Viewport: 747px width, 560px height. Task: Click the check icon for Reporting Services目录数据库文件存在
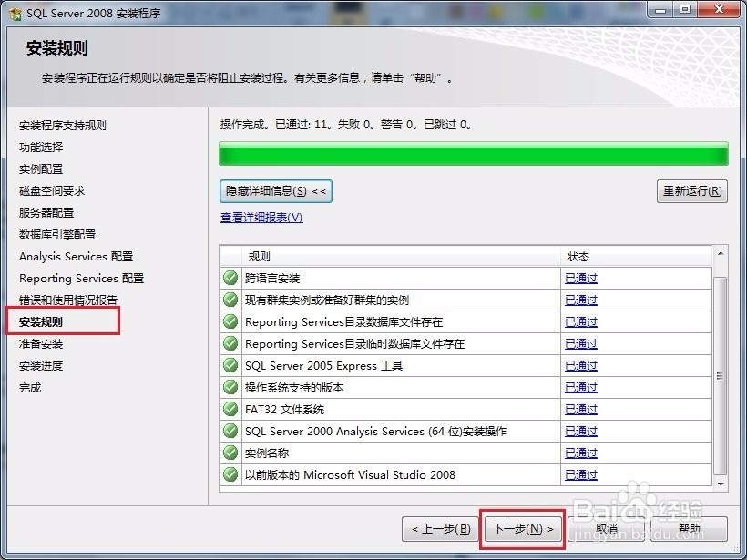coord(230,321)
